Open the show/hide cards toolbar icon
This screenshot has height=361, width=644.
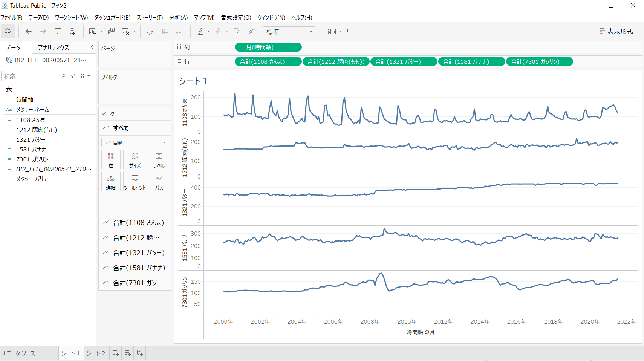[x=332, y=32]
